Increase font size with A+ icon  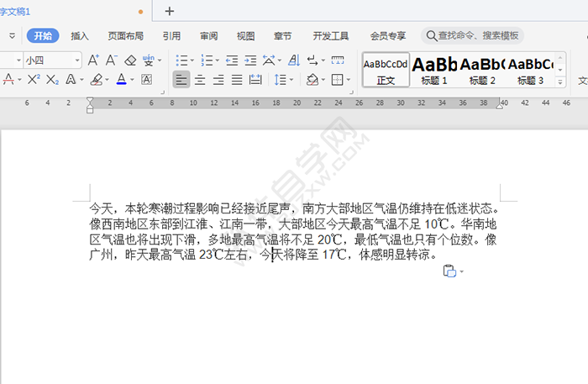pos(93,60)
